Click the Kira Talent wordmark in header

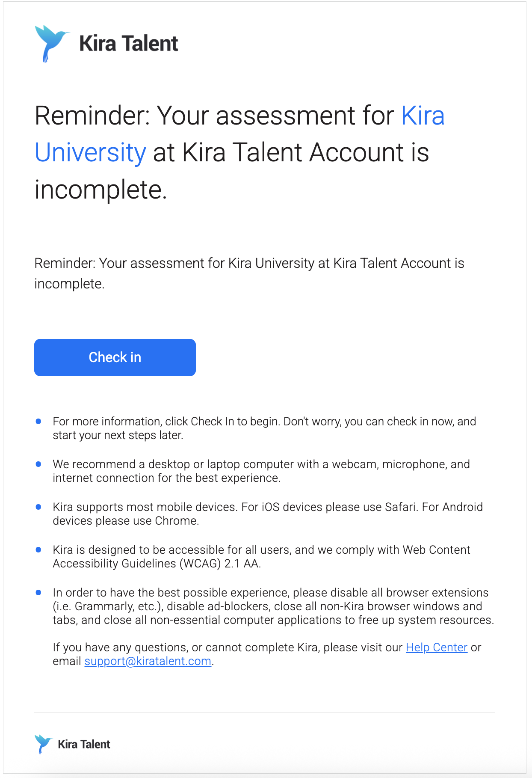point(129,44)
